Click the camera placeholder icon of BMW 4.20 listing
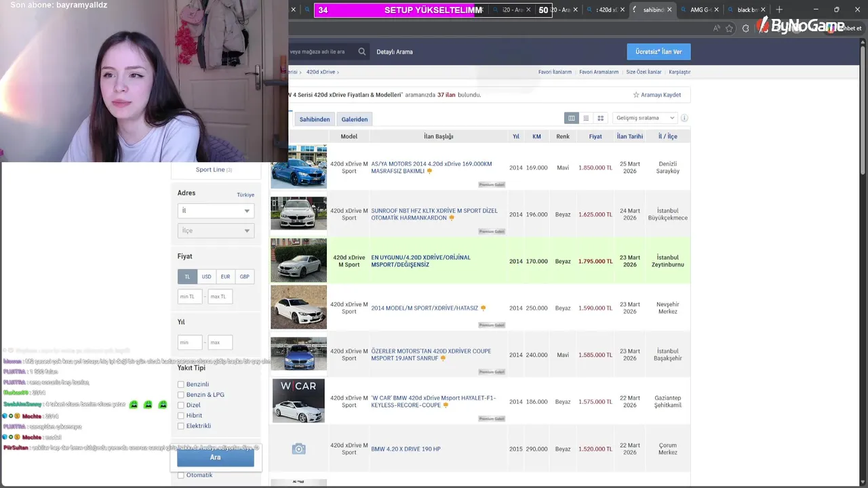868x488 pixels. 298,449
